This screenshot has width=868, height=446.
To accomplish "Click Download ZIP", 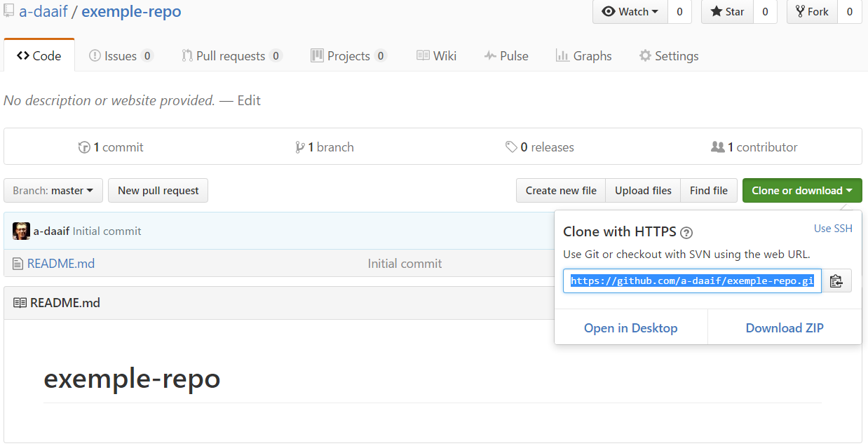I will tap(784, 328).
